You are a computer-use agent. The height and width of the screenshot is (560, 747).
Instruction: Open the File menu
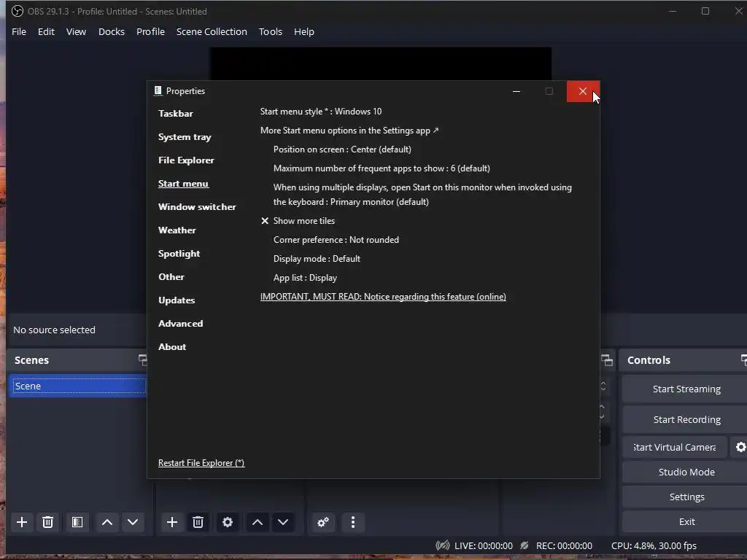point(19,31)
